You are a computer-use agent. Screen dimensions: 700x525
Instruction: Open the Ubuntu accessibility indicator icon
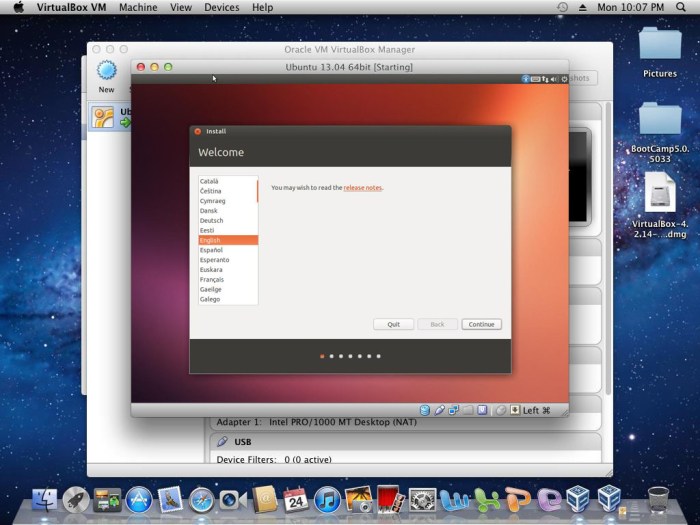pyautogui.click(x=526, y=78)
